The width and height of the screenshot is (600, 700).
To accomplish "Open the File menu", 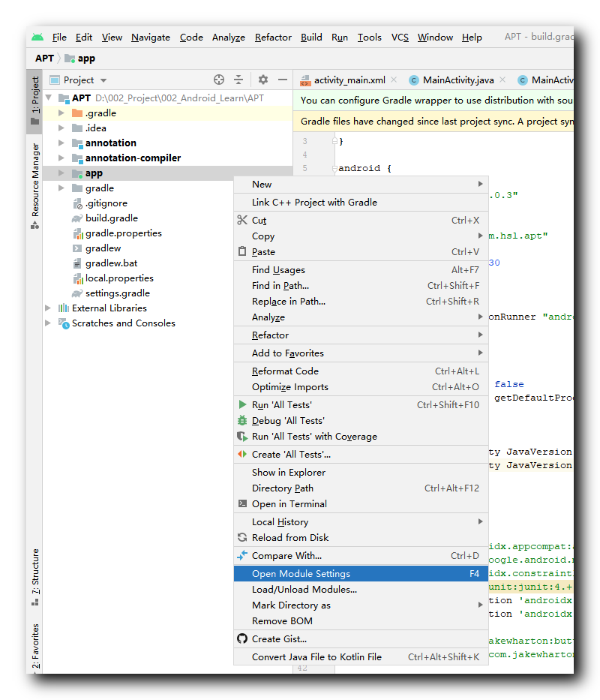I will 59,37.
